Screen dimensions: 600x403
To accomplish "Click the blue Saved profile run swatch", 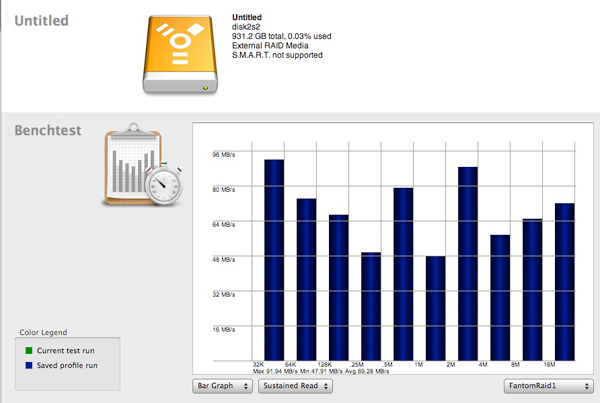I will (x=28, y=365).
